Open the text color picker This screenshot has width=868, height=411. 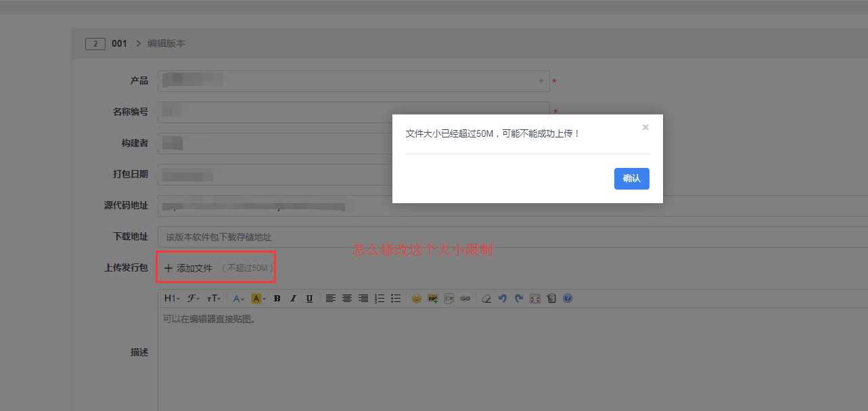point(239,298)
